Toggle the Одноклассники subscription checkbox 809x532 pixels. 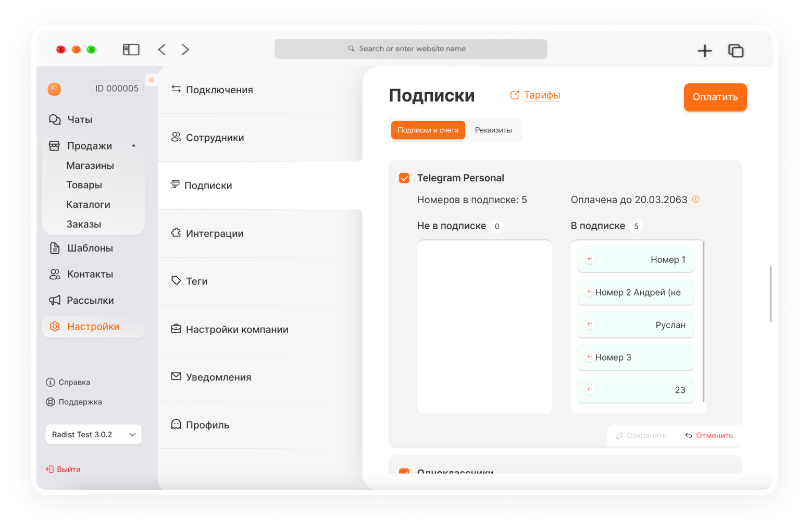404,472
